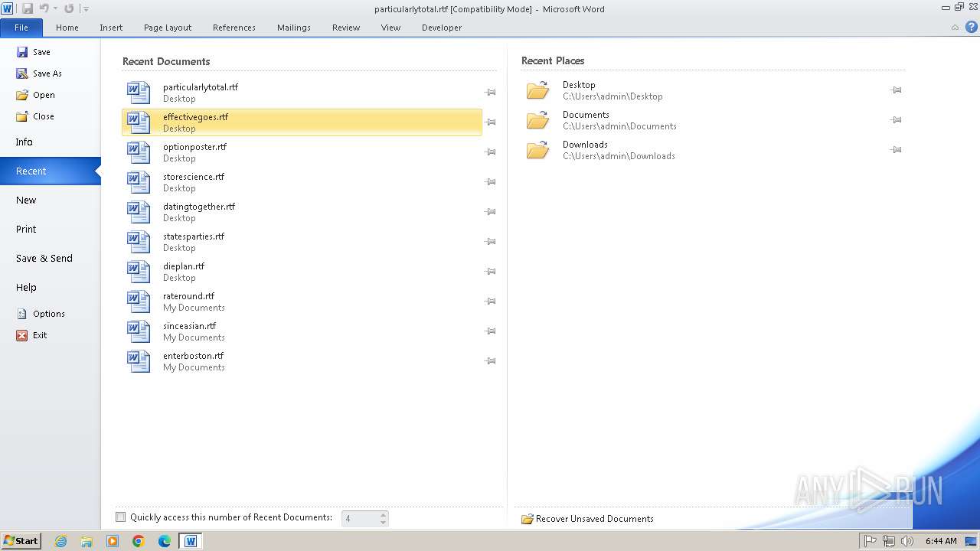The image size is (980, 551).
Task: Pin dieplan.rtf to the recent list
Action: click(x=490, y=272)
